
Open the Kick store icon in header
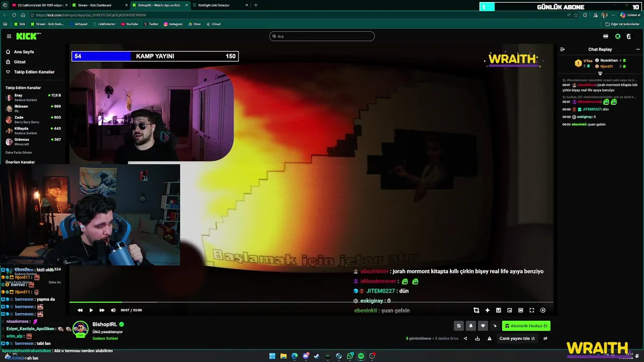click(606, 36)
